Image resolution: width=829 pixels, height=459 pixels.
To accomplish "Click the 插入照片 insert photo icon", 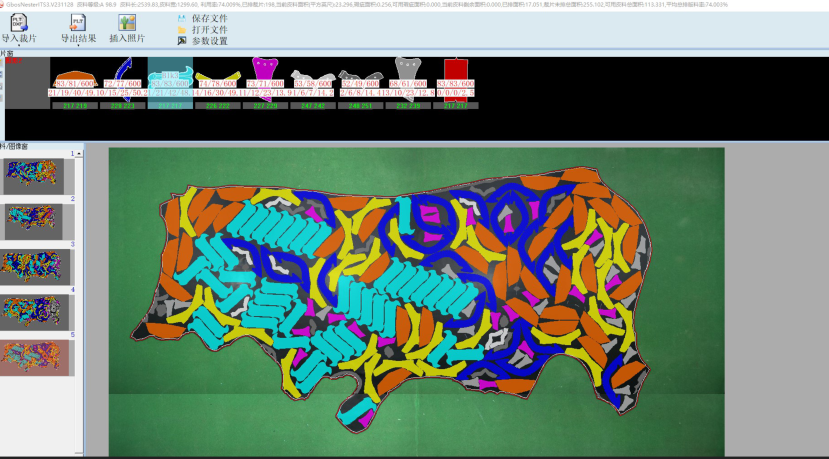I will pyautogui.click(x=126, y=22).
